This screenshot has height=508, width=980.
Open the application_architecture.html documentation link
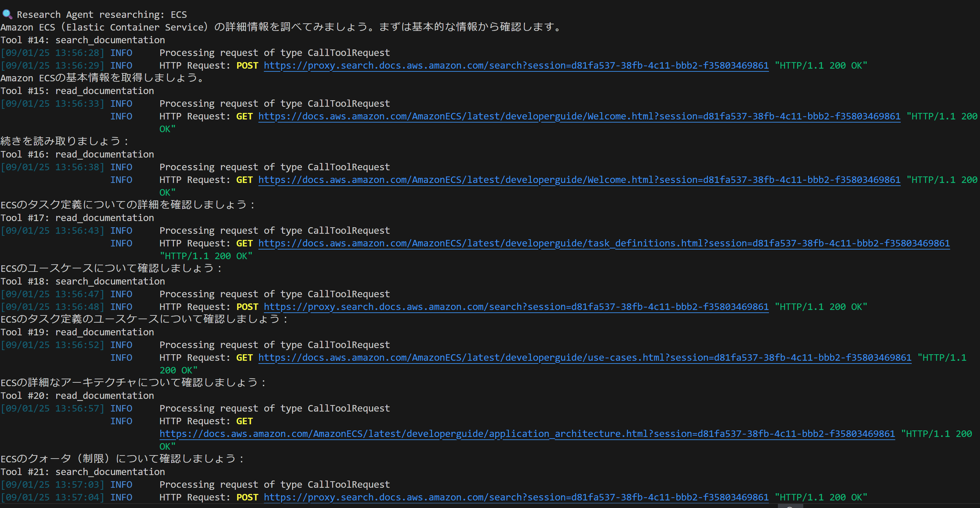pyautogui.click(x=527, y=434)
